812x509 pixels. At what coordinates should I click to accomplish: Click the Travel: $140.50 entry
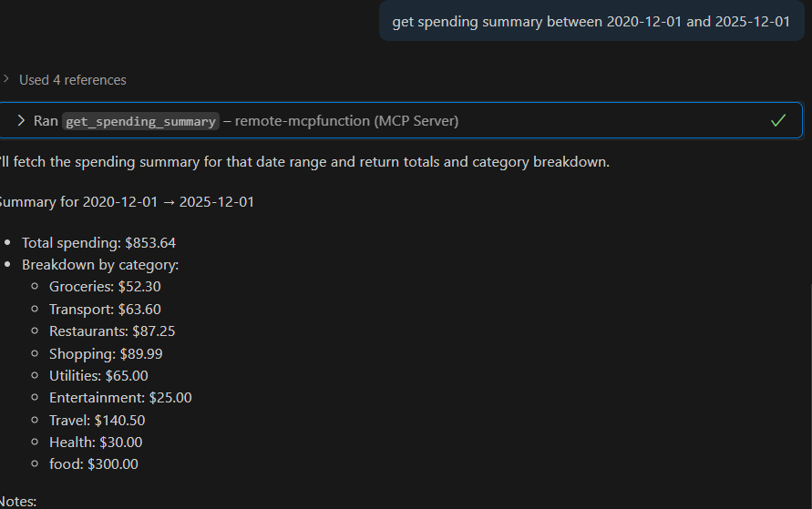click(97, 420)
